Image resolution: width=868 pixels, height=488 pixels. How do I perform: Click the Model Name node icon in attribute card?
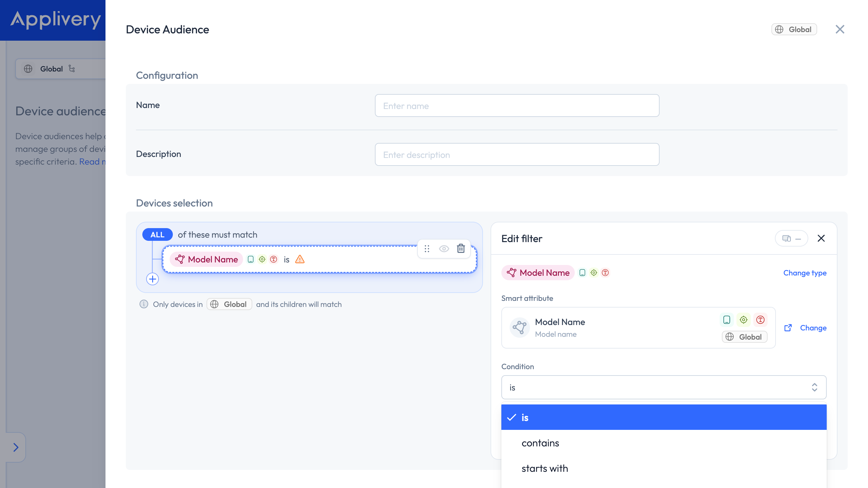click(x=519, y=328)
